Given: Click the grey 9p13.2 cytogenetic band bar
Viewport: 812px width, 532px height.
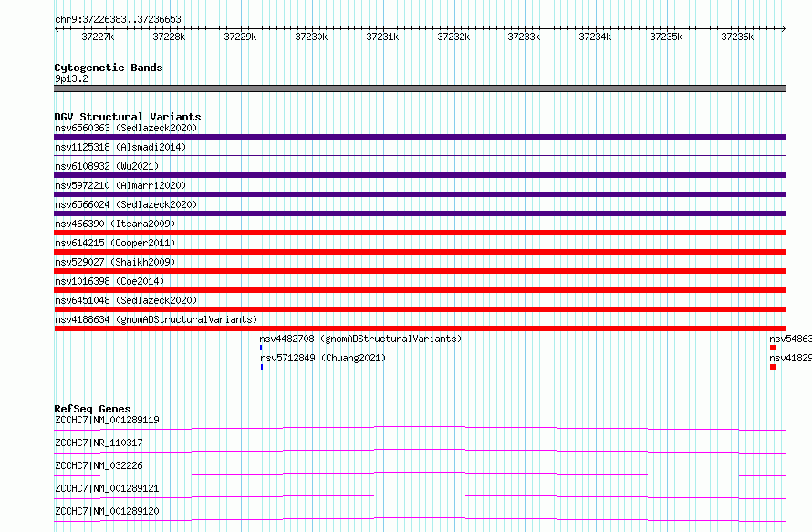Looking at the screenshot, I should point(420,89).
